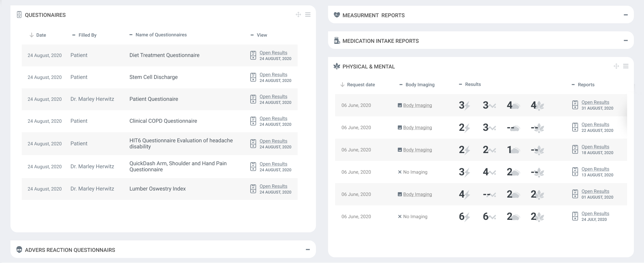The image size is (644, 263).
Task: Open Results dated 18 August, 2020
Action: click(x=595, y=147)
